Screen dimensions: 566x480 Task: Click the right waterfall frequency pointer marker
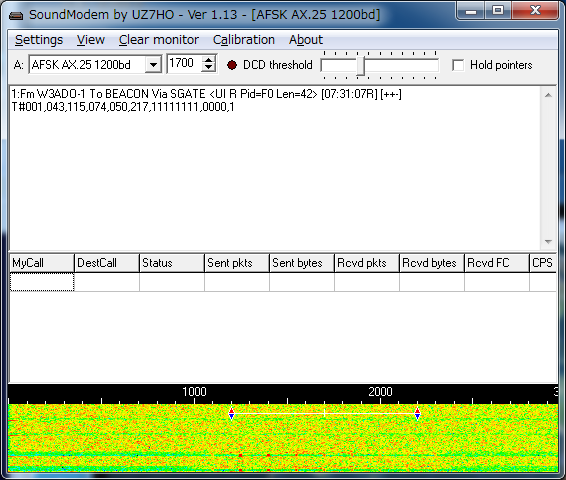(x=417, y=414)
